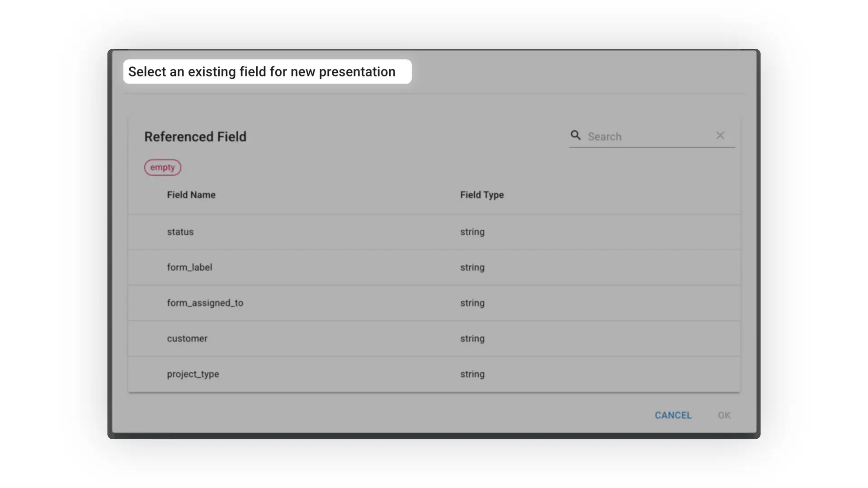Click the dialog title bar text
868x488 pixels.
pos(262,71)
